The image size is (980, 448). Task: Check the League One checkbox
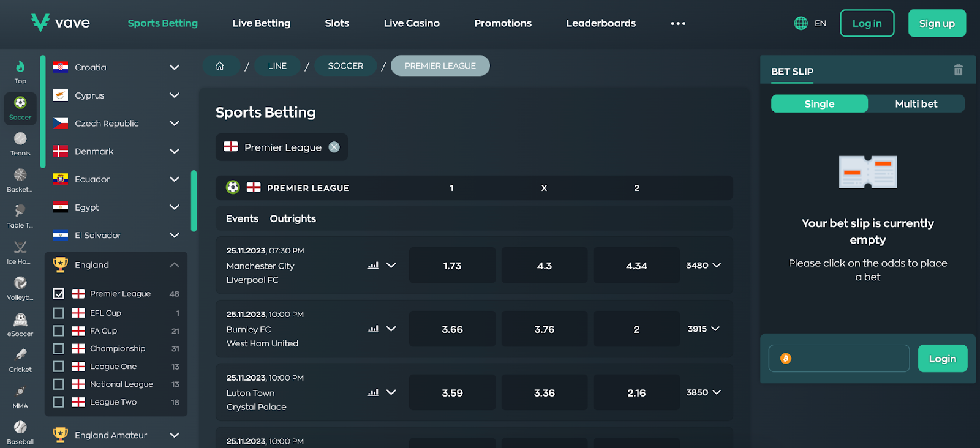[x=58, y=366]
